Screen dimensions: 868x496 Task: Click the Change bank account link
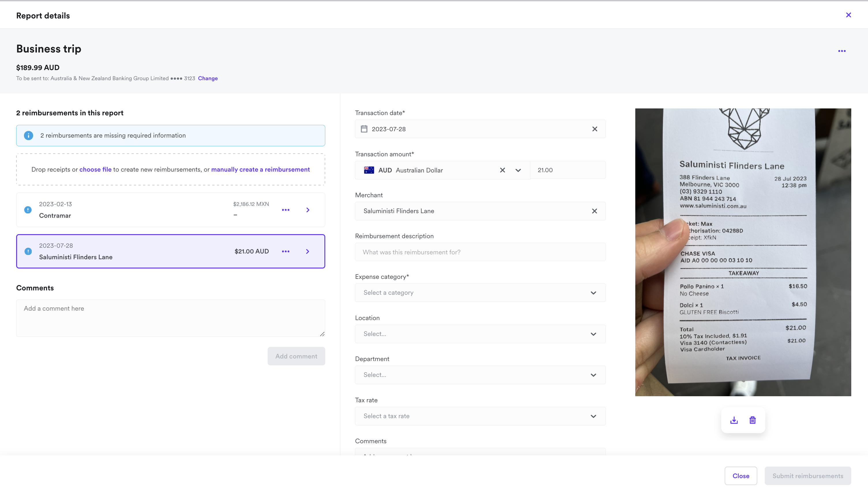click(x=208, y=78)
